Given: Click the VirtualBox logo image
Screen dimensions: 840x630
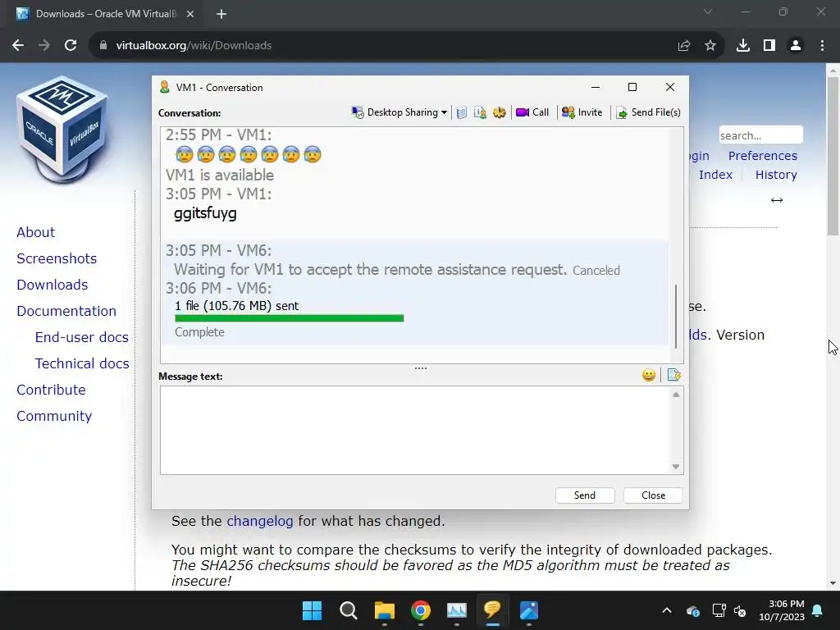Looking at the screenshot, I should tap(62, 129).
